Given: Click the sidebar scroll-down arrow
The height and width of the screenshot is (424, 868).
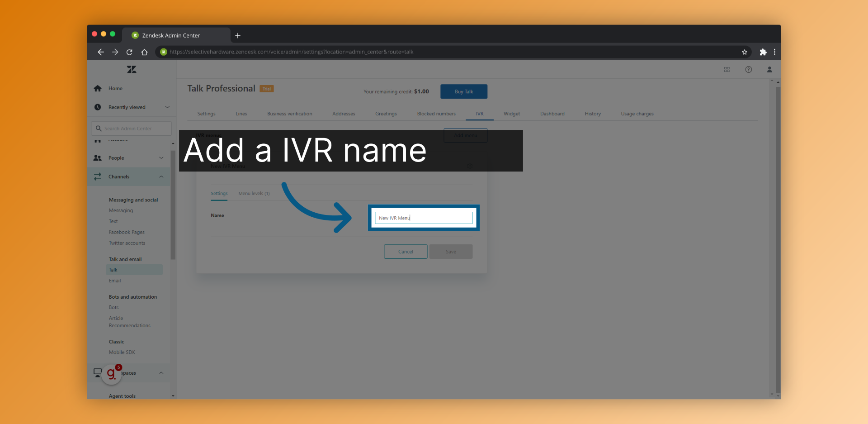Looking at the screenshot, I should click(x=173, y=396).
